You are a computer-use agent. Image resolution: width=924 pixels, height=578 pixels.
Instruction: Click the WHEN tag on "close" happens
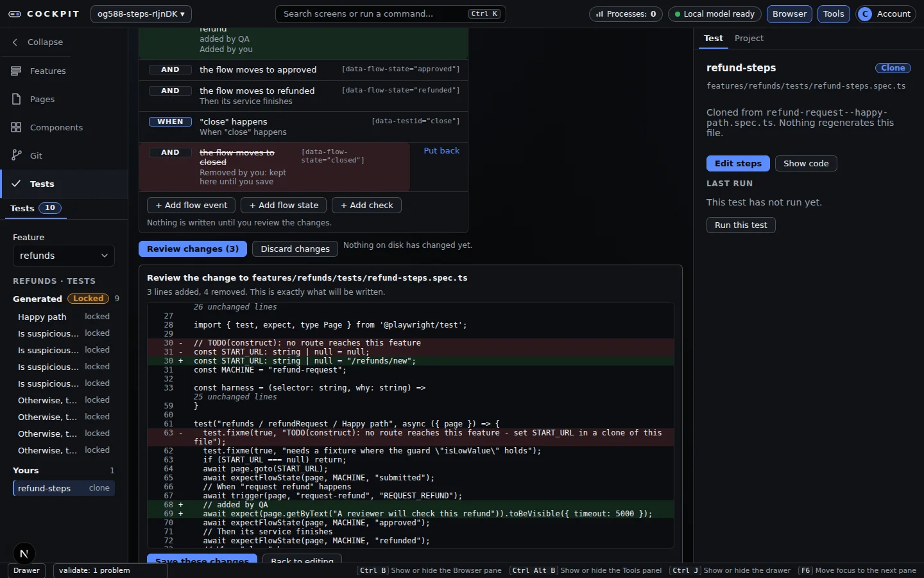point(170,121)
